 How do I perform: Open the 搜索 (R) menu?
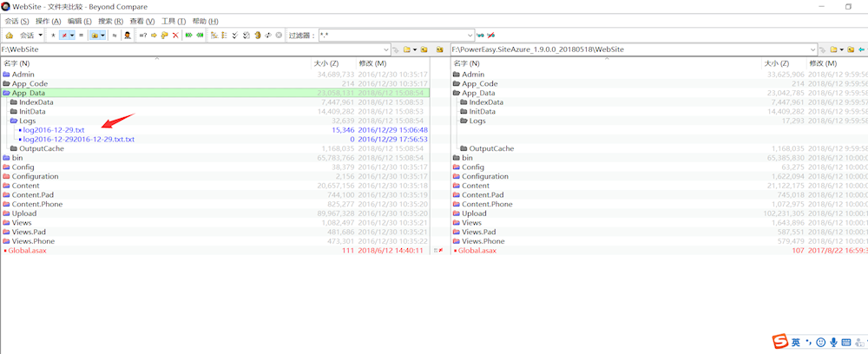pos(111,21)
